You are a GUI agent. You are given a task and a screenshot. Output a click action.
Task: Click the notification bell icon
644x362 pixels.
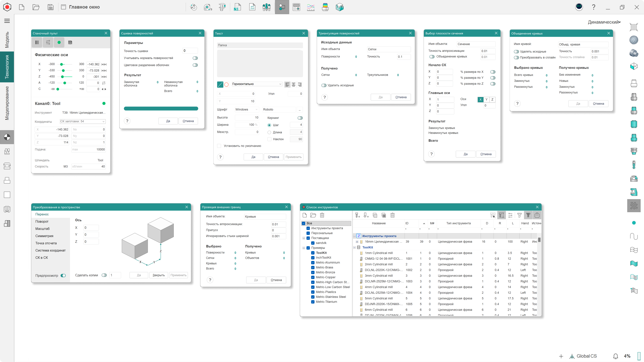click(x=615, y=356)
